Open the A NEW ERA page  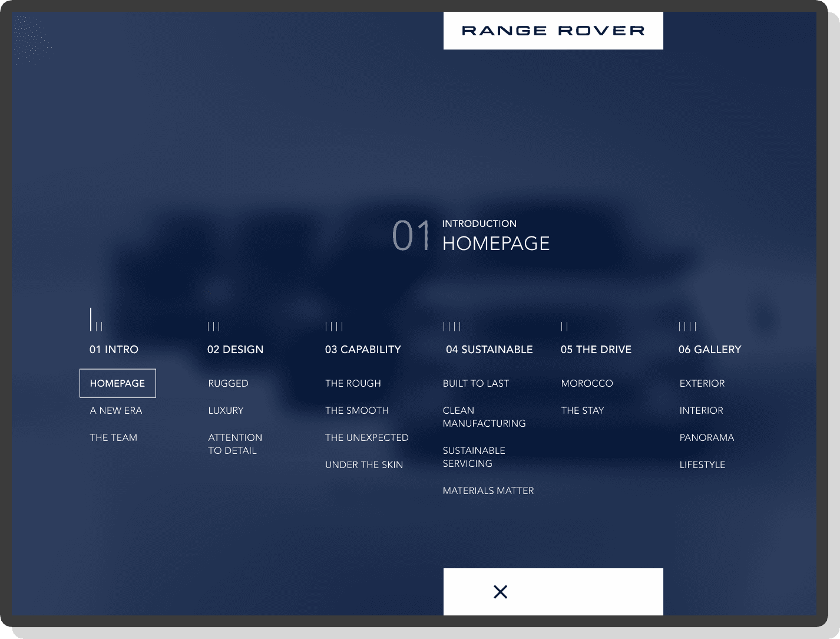[116, 410]
